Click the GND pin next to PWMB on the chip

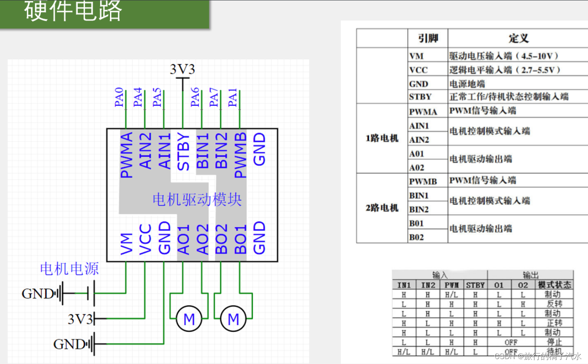pos(259,149)
